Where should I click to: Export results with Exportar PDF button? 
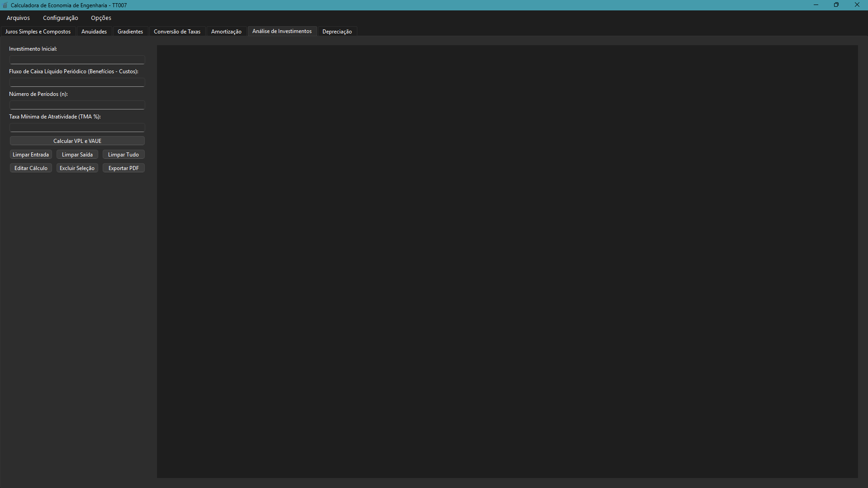123,168
